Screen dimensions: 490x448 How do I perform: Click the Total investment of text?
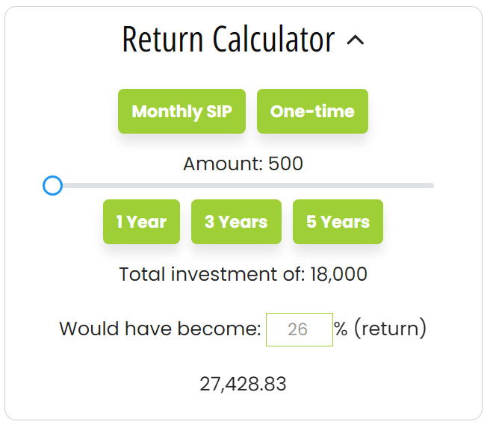click(x=210, y=274)
